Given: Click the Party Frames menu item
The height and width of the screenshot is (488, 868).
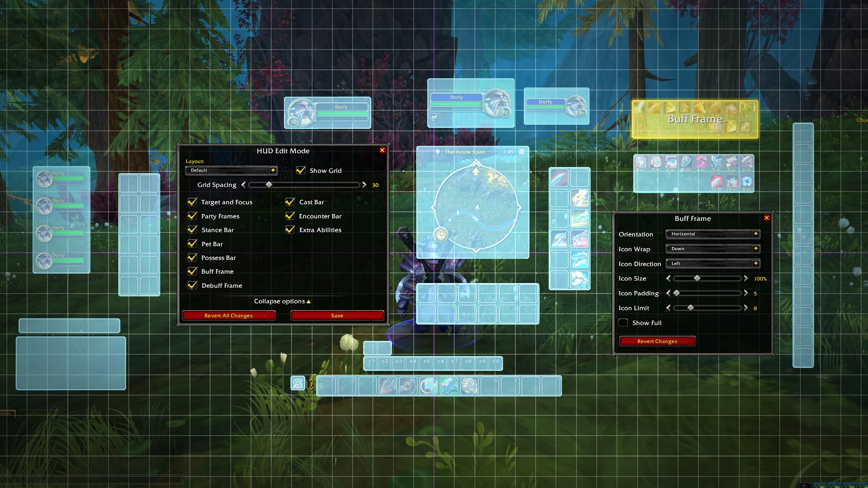Looking at the screenshot, I should click(x=221, y=216).
